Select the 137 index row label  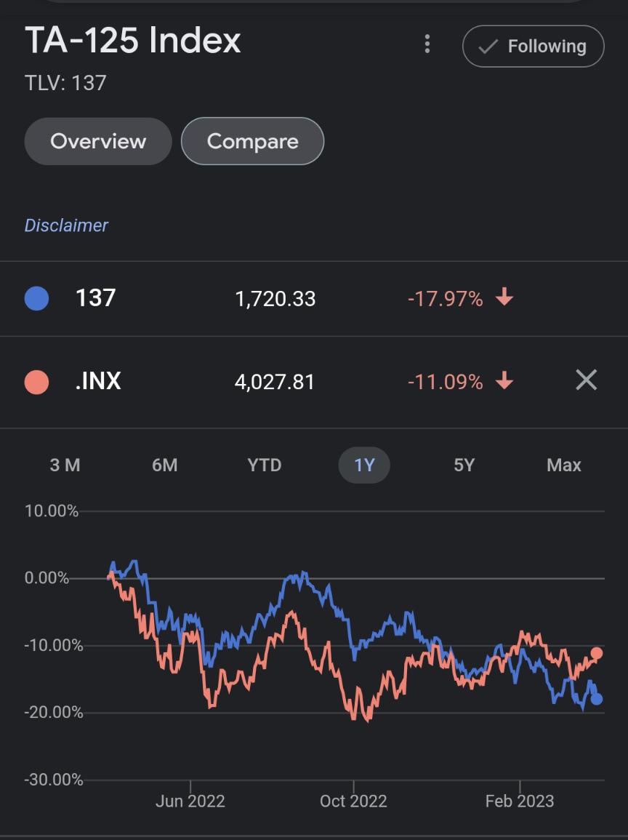click(96, 298)
